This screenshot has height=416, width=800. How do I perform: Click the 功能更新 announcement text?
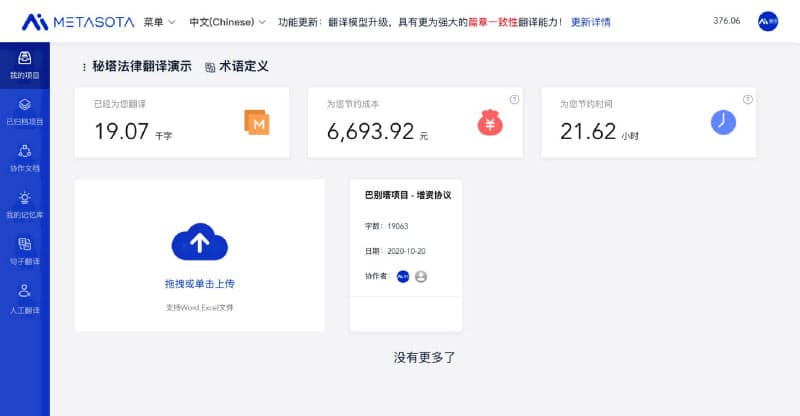click(x=419, y=22)
